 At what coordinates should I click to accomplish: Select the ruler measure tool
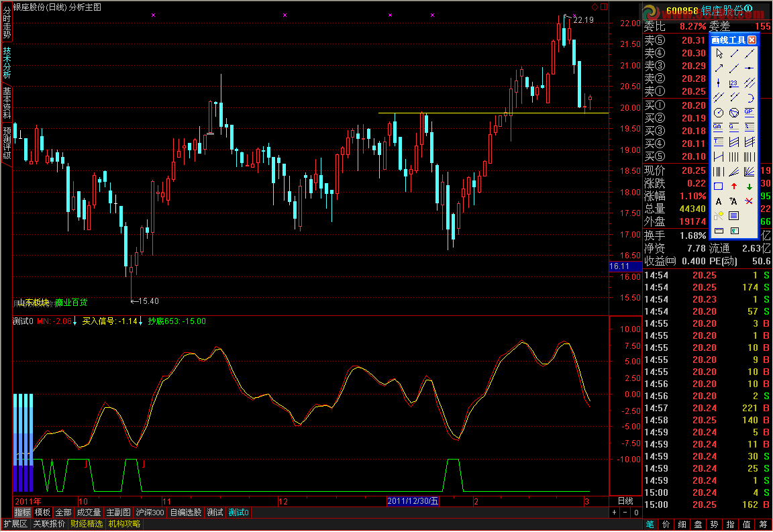tap(719, 231)
